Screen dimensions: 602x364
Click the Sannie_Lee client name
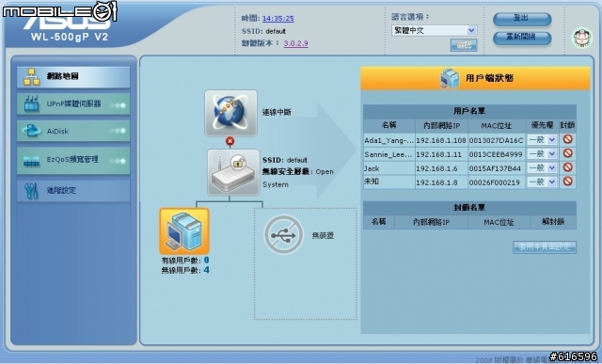click(388, 154)
